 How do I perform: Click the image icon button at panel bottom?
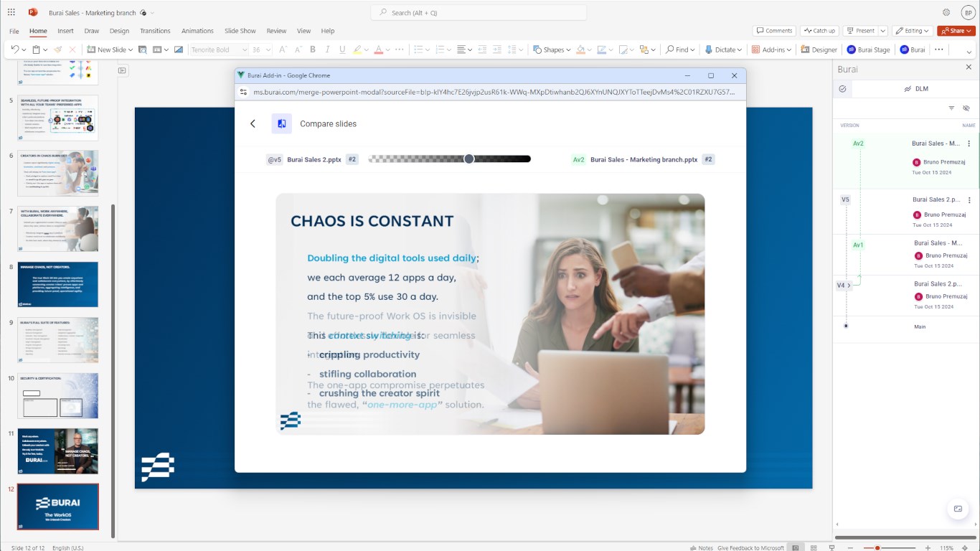tap(957, 509)
